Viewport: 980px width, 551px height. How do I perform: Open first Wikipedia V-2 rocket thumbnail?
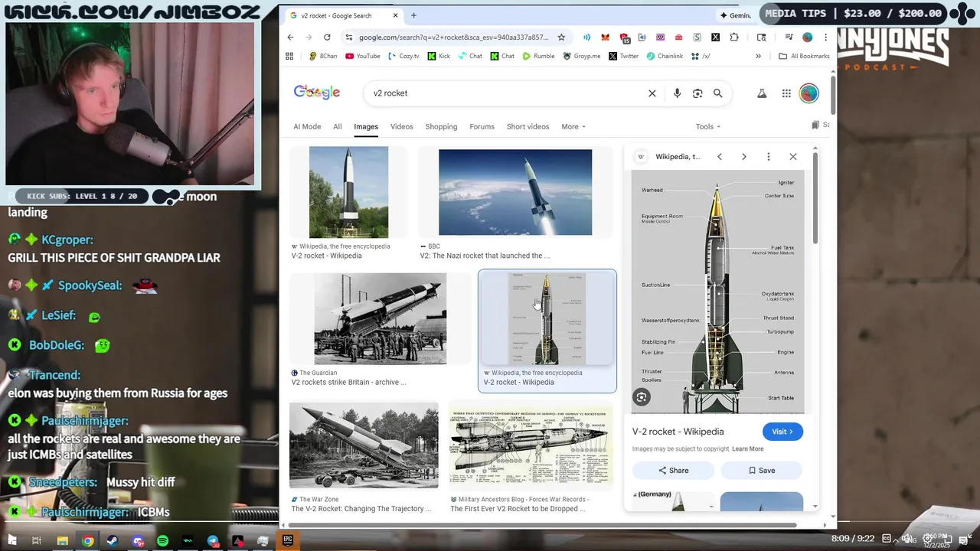(348, 192)
